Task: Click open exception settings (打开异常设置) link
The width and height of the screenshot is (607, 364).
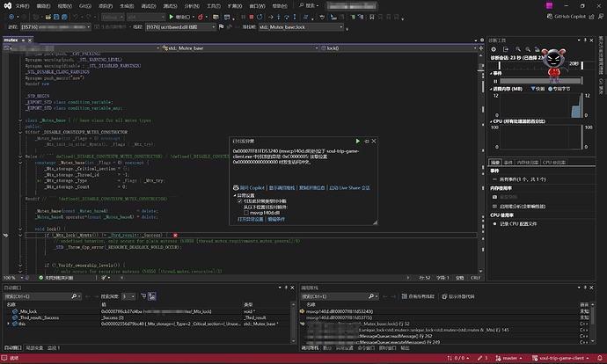Action: point(252,218)
